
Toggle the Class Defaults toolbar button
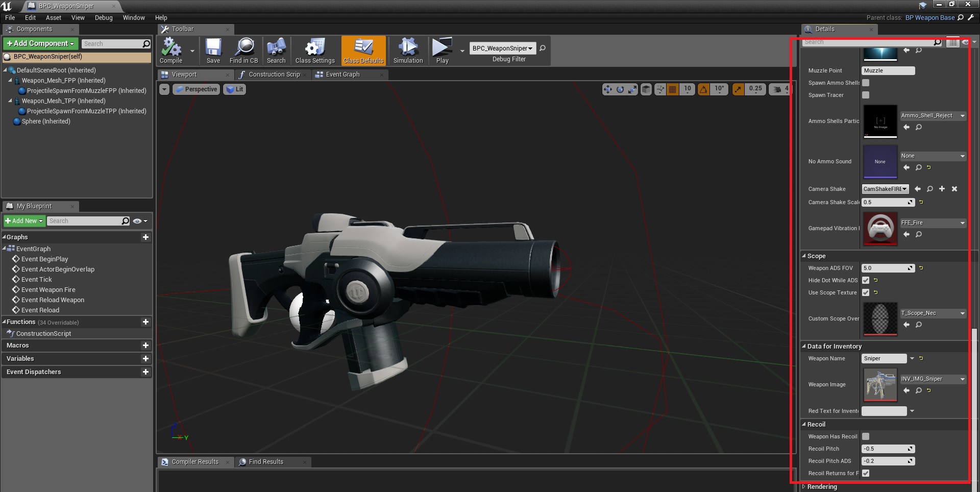click(363, 50)
